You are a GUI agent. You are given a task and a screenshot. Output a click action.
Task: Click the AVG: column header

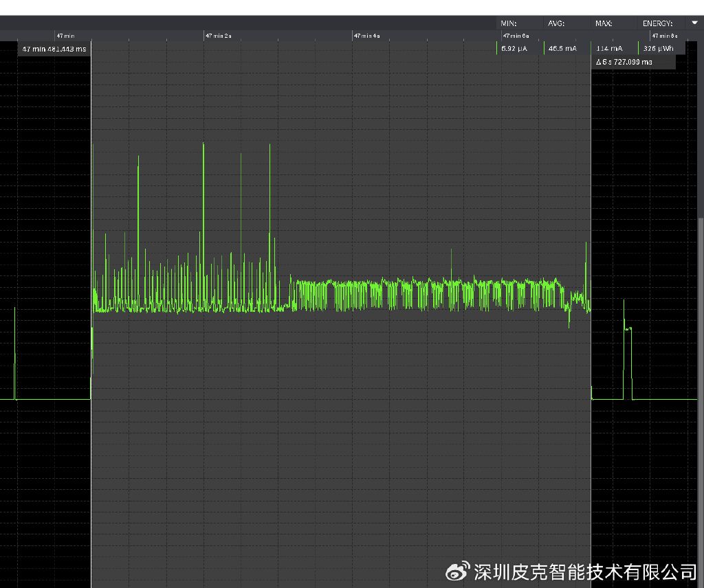[555, 23]
